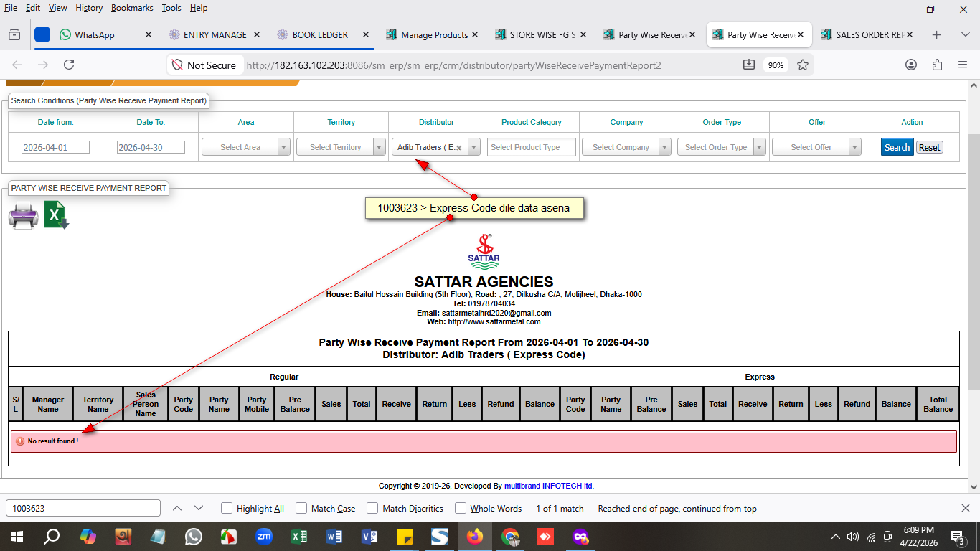Click the page's vertical scrollbar
The height and width of the screenshot is (551, 980).
(974, 258)
